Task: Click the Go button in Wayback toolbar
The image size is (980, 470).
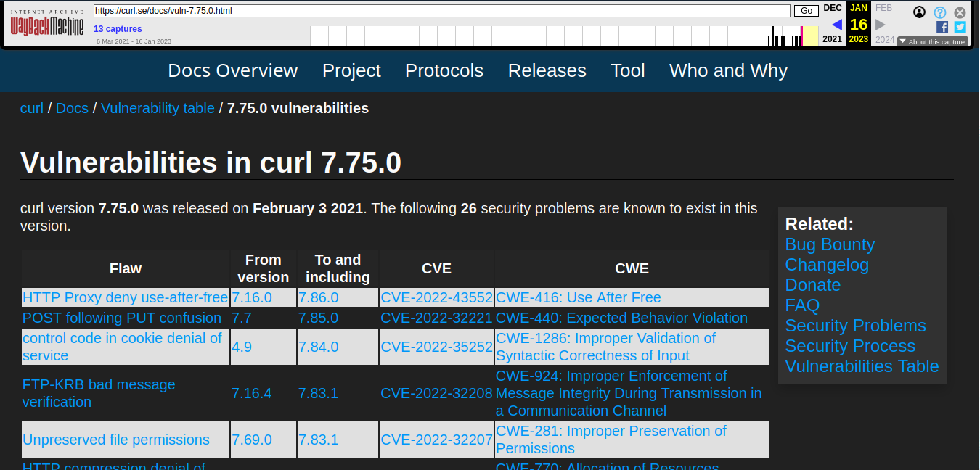Action: coord(806,11)
